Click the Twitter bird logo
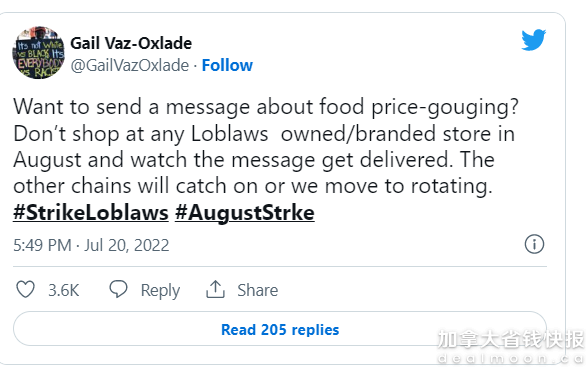586x377 pixels. (x=534, y=40)
